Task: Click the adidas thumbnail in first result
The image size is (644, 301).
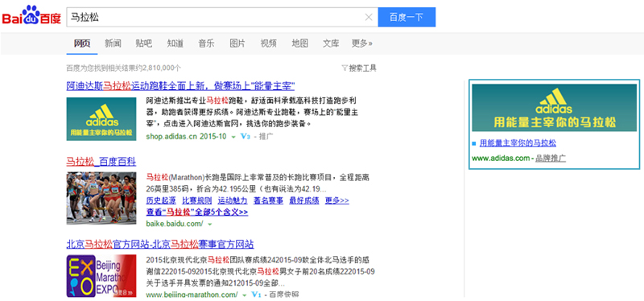Action: [101, 118]
